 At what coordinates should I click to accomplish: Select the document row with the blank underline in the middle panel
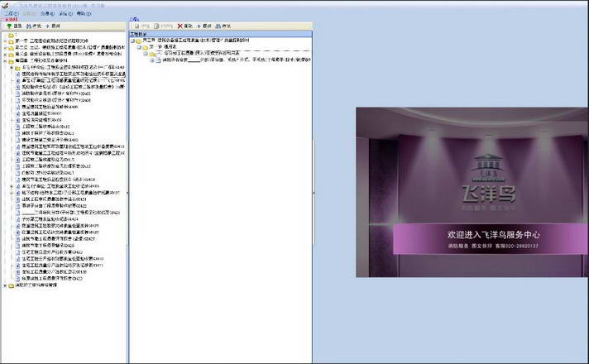[237, 60]
